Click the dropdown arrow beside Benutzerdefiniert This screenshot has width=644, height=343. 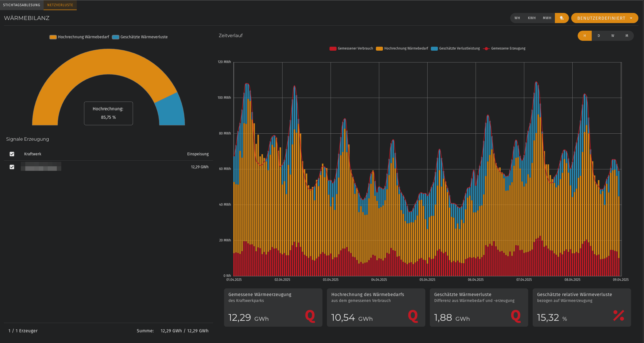coord(631,18)
